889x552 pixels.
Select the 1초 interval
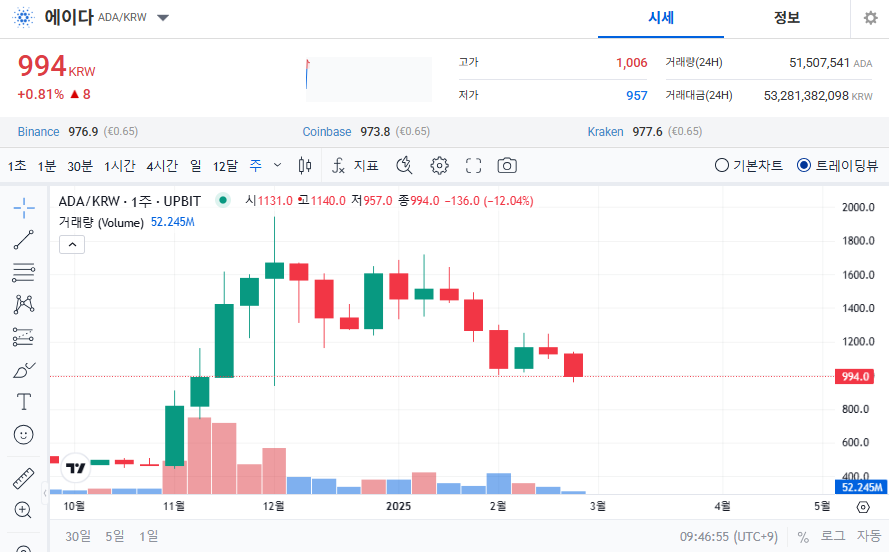[17, 165]
